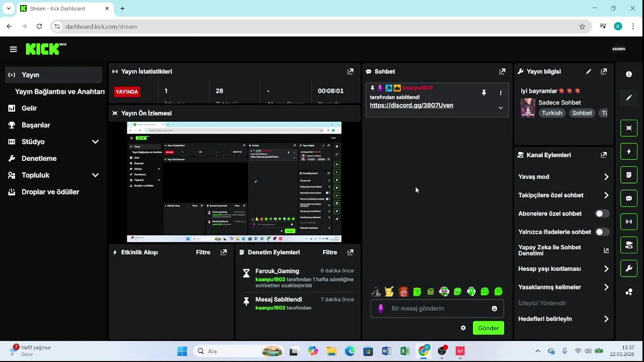The image size is (644, 362).
Task: Open KAANPU profile avatar at top right
Action: point(619,49)
